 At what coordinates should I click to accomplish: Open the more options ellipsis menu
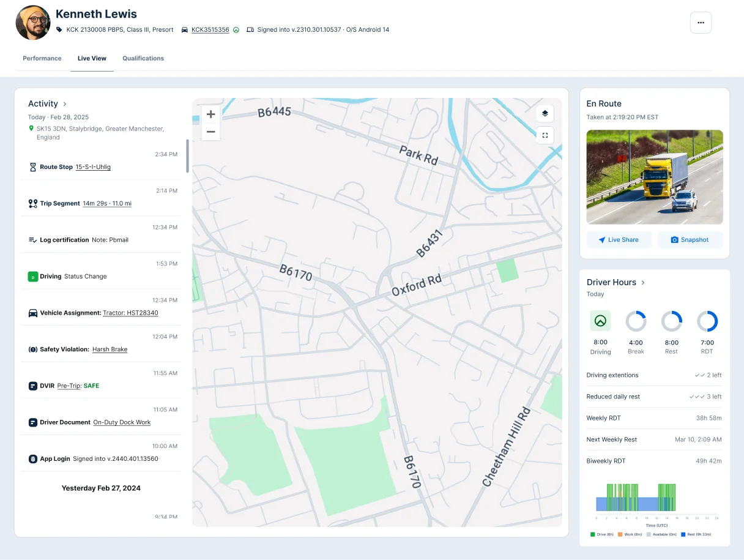point(701,22)
